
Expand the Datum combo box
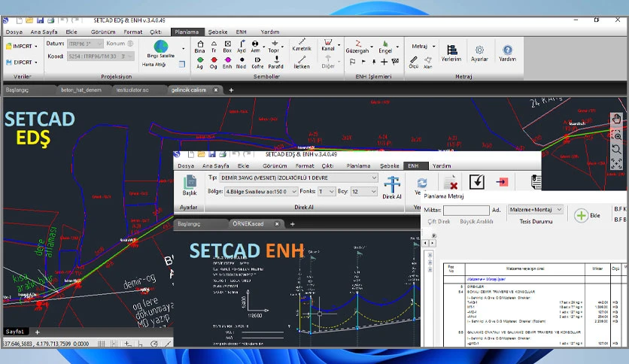pyautogui.click(x=86, y=44)
